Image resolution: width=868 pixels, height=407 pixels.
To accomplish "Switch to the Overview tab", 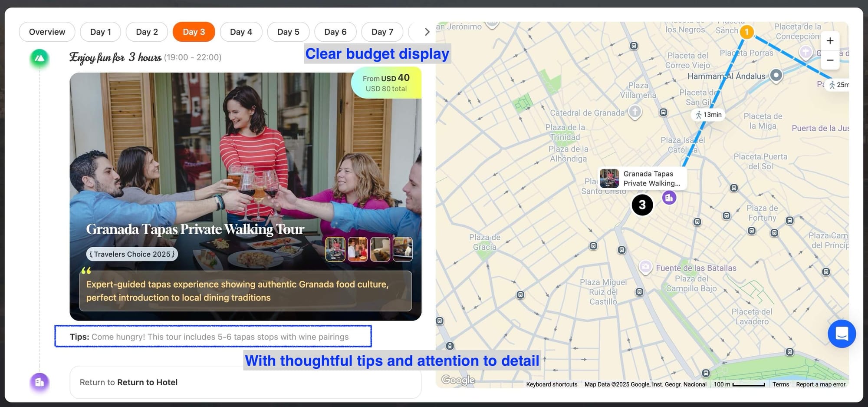I will click(x=47, y=32).
